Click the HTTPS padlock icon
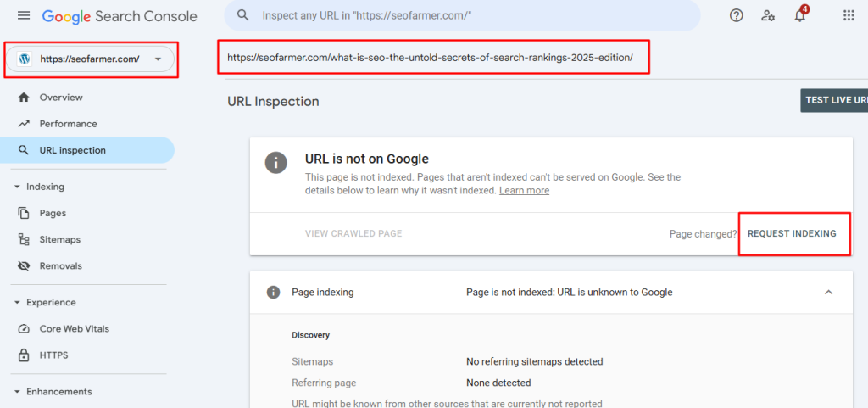This screenshot has height=408, width=868. point(23,355)
